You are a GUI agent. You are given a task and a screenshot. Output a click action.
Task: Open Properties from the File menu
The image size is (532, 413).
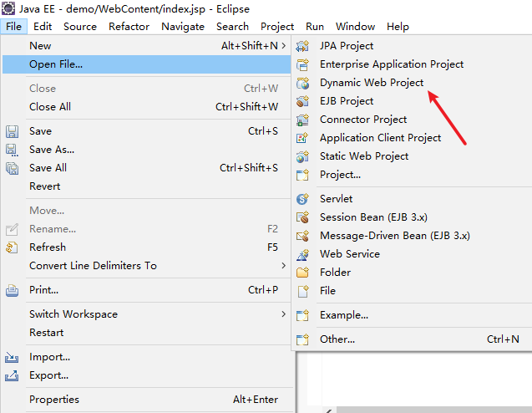point(147,400)
